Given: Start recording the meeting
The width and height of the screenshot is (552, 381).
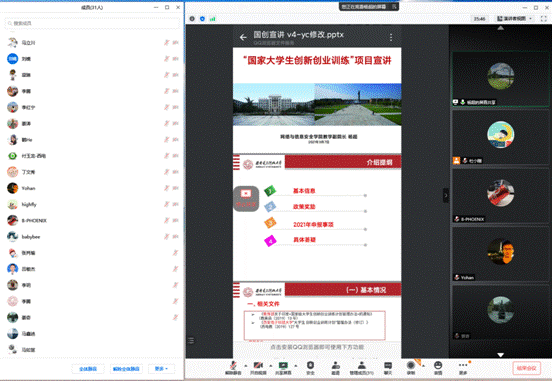Looking at the screenshot, I should [x=411, y=368].
